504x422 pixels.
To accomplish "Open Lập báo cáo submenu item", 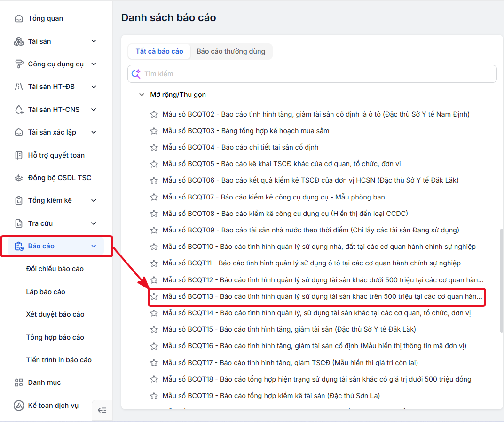I will click(46, 292).
